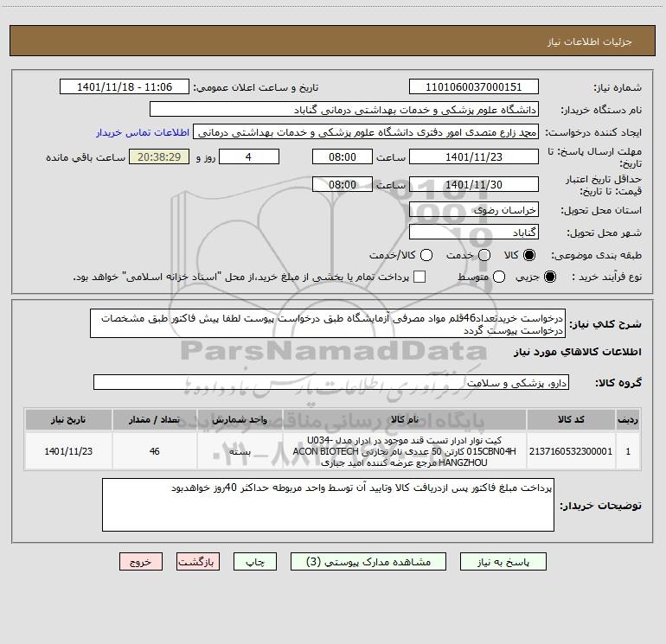Click the بسته unit cell
The width and height of the screenshot is (666, 644).
tap(240, 451)
